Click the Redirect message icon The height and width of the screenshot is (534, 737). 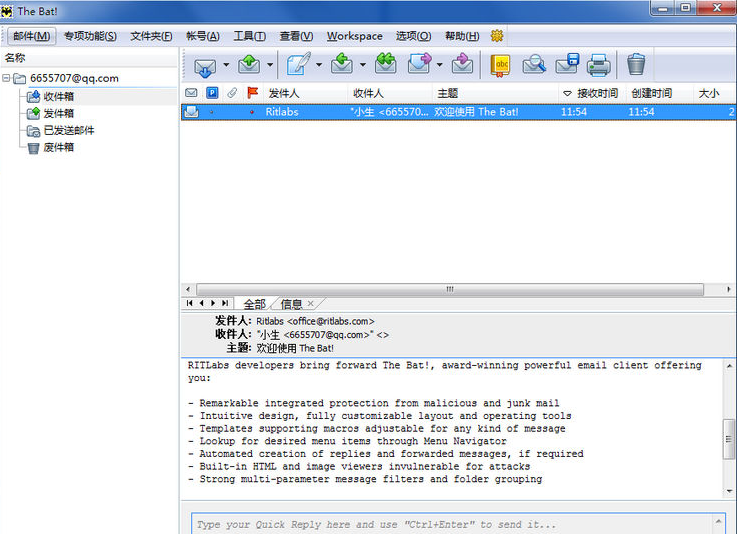pyautogui.click(x=463, y=63)
